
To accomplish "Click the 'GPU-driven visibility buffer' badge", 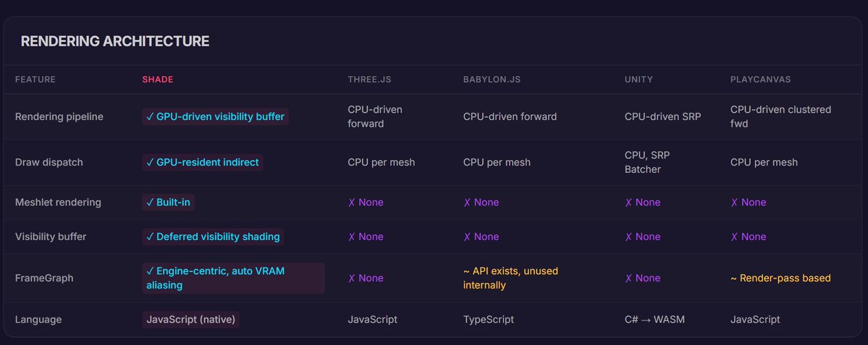I will [x=215, y=116].
